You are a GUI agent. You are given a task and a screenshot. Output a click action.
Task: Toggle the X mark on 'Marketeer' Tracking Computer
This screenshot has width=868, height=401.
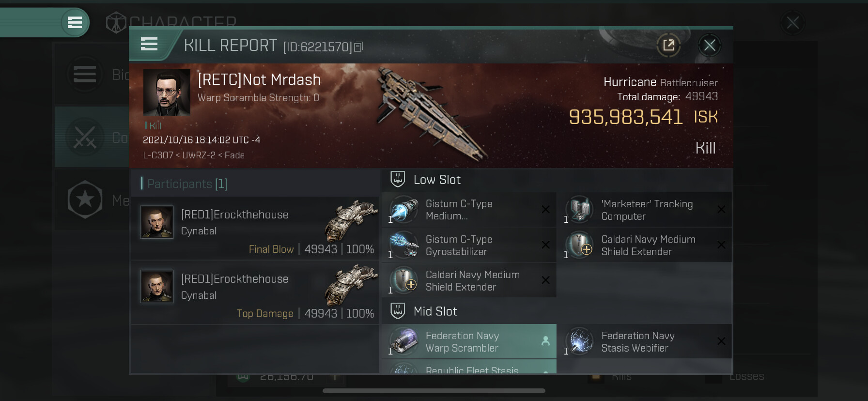pyautogui.click(x=721, y=210)
